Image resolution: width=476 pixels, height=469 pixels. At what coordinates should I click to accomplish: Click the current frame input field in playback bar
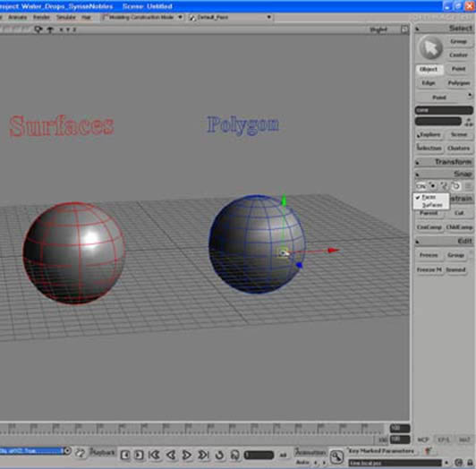259,455
